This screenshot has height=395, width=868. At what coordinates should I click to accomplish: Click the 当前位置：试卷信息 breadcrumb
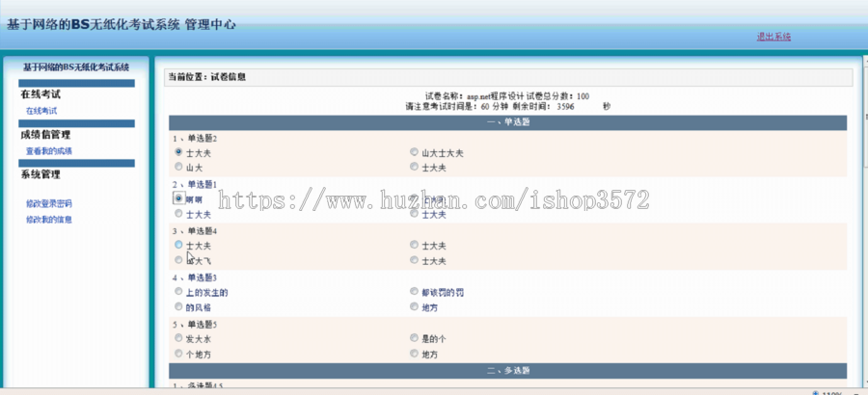(207, 77)
